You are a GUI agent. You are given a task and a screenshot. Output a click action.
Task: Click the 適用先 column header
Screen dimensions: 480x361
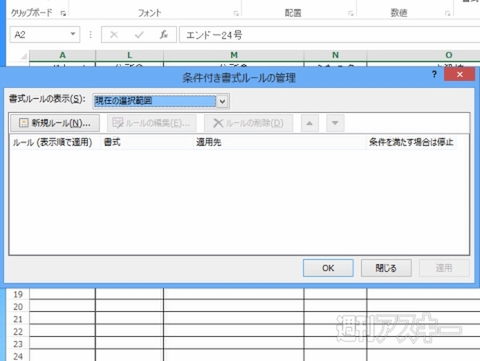[280, 142]
